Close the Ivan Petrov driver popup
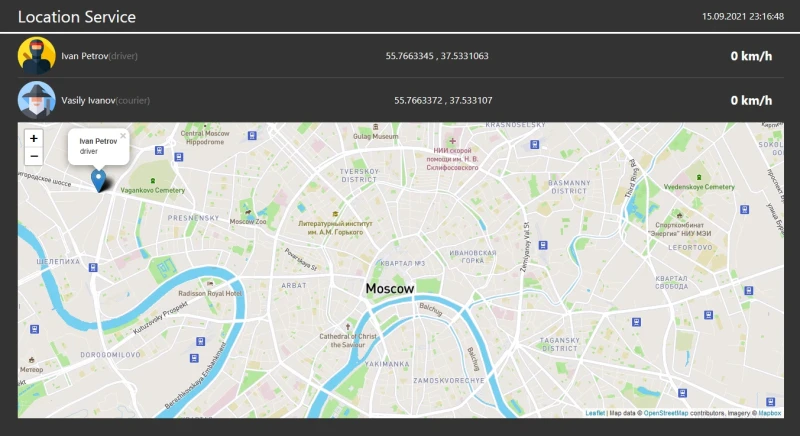Viewport: 800px width, 436px height. coord(123,135)
